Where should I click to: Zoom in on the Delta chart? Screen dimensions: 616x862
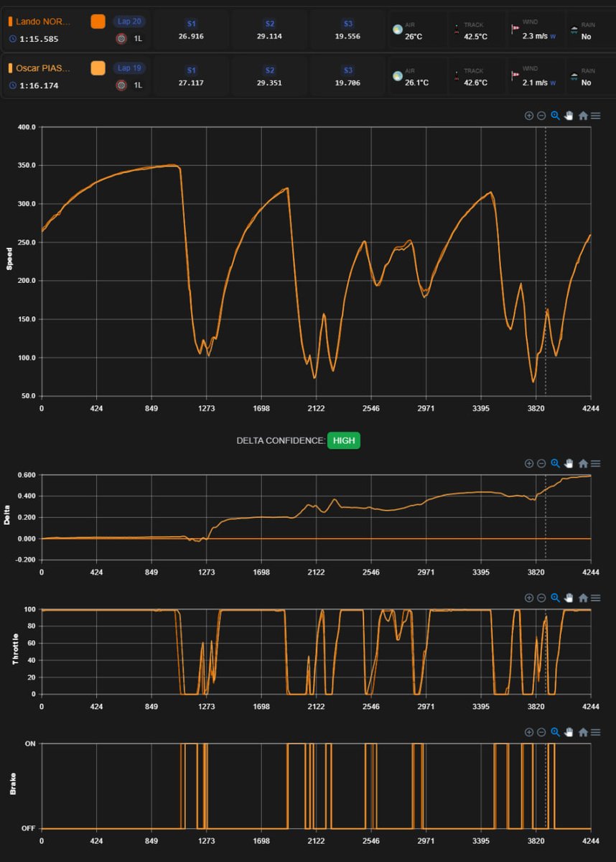pyautogui.click(x=529, y=463)
